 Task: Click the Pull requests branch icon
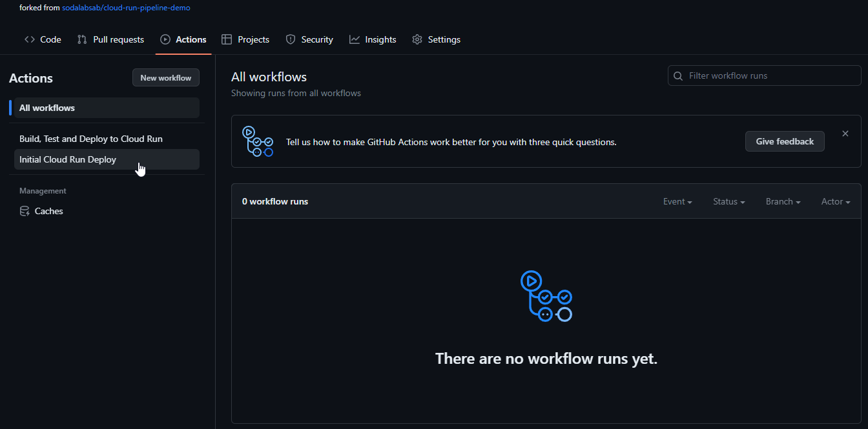point(82,39)
